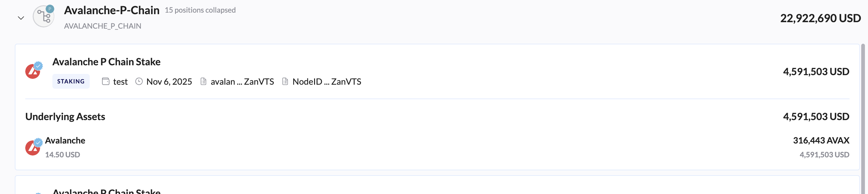Click the Avalanche-P-Chain heading
Viewport: 868px width, 194px height.
112,10
